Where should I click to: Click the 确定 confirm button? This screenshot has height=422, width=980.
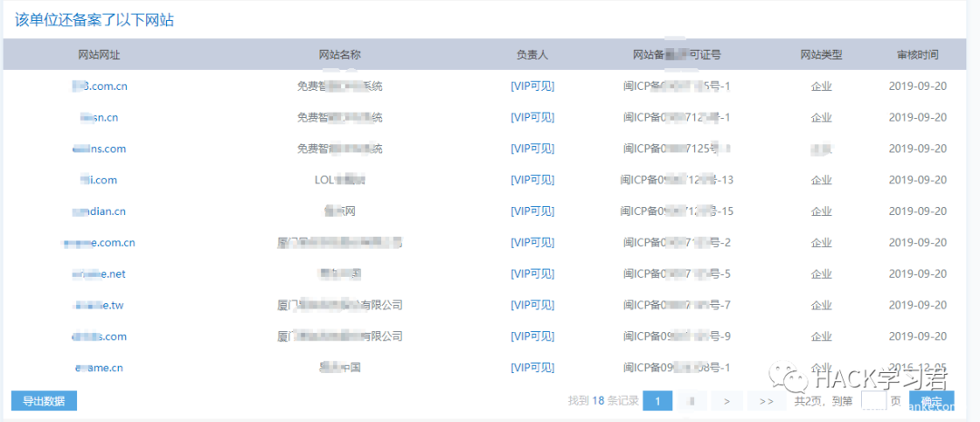(x=932, y=401)
